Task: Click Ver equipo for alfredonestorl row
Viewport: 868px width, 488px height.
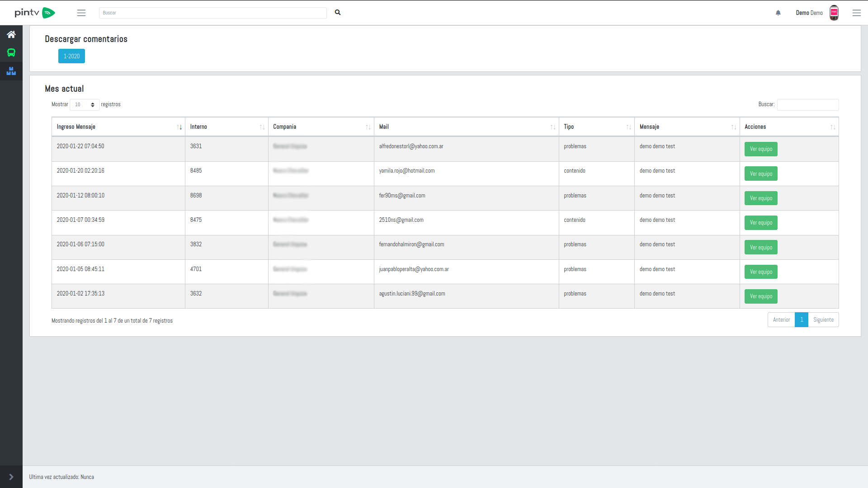Action: [x=761, y=149]
